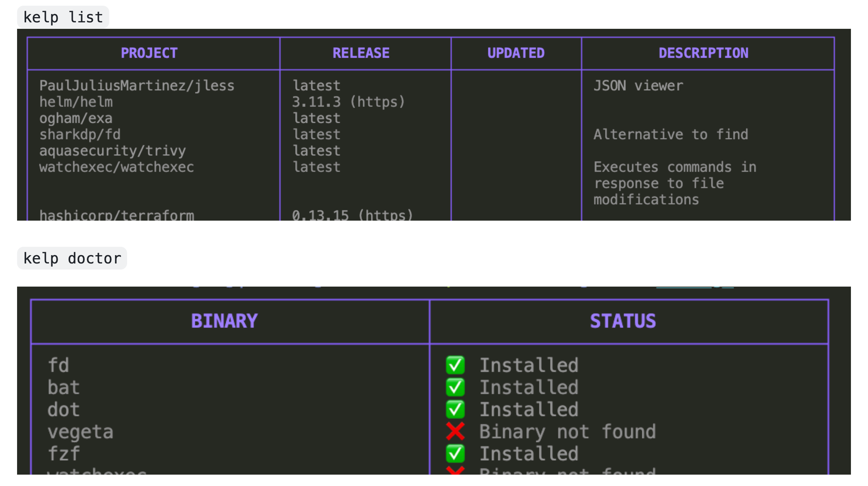Click the red cross icon for vegeta
Image resolution: width=868 pixels, height=486 pixels.
(x=455, y=431)
